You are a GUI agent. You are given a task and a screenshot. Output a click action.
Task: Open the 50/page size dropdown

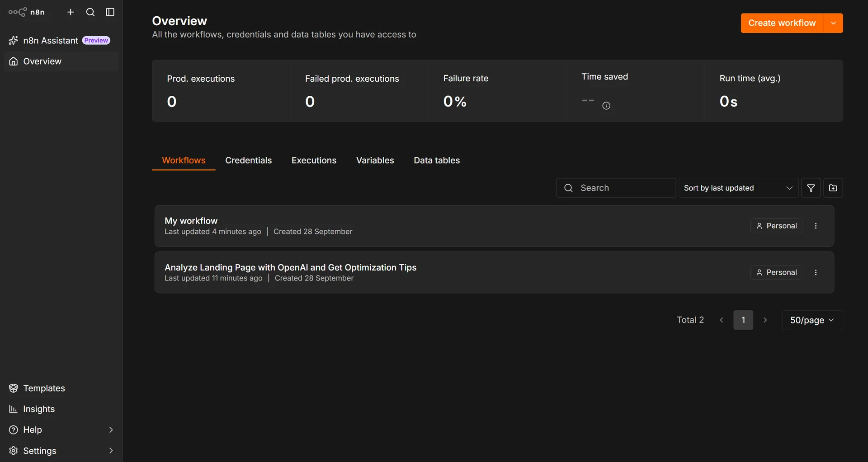(812, 320)
